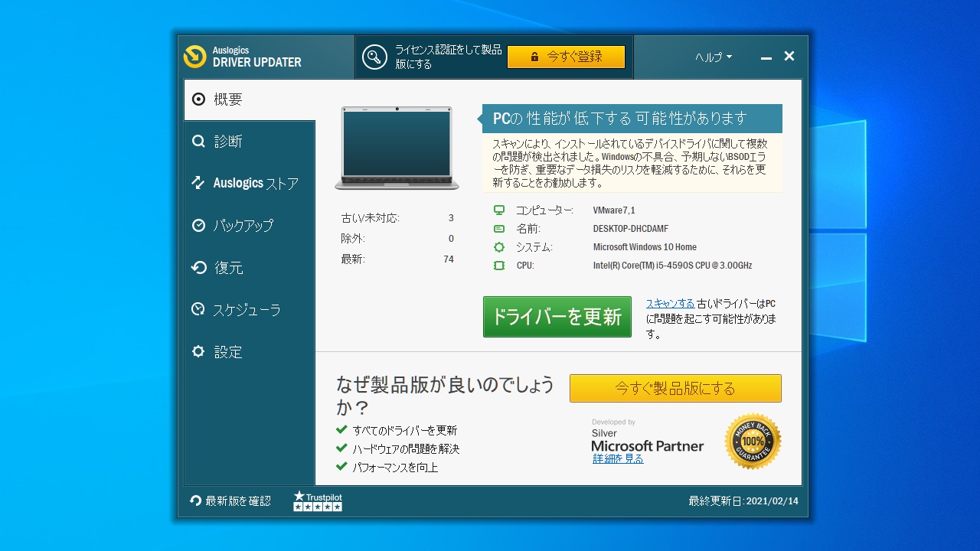
Task: Click the Microsoft Windows 10 Home text
Action: click(x=645, y=247)
